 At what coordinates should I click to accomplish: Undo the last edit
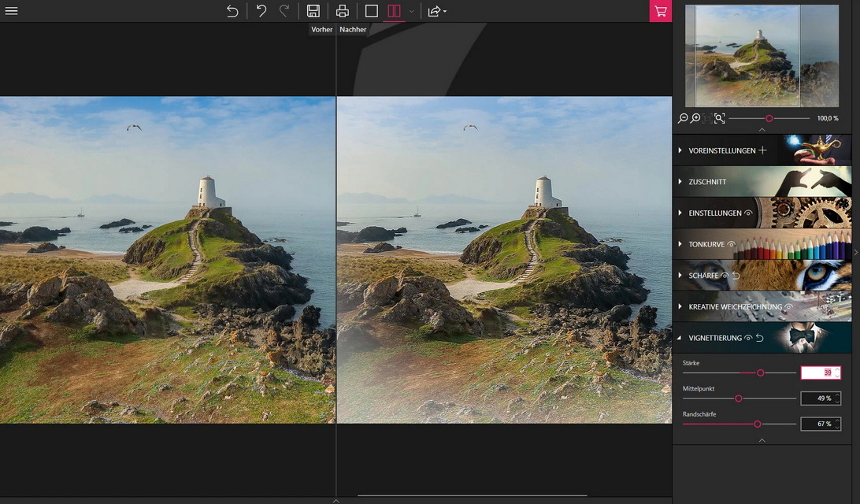(x=261, y=11)
